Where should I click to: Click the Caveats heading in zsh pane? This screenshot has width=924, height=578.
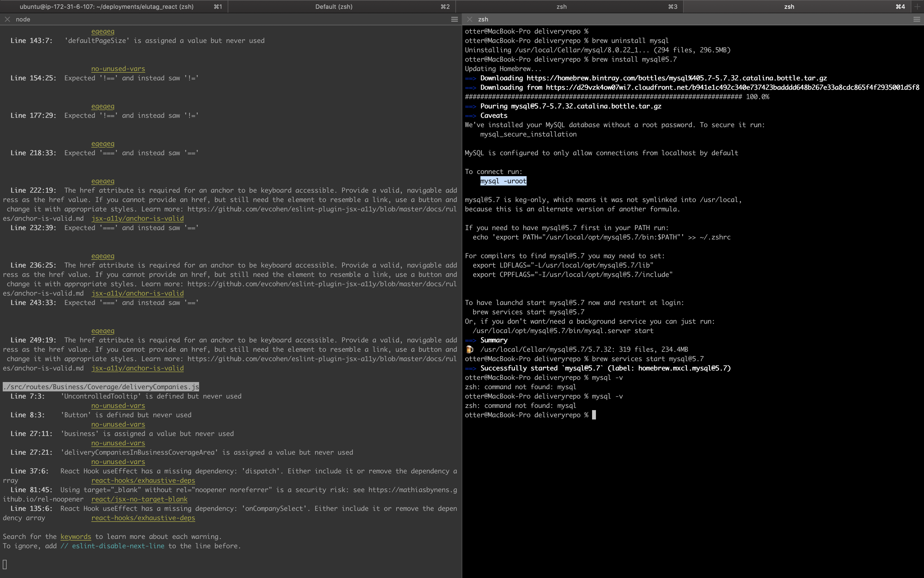coord(494,116)
